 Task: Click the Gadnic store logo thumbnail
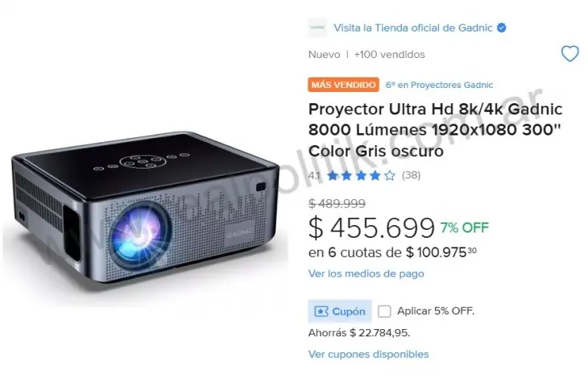[x=317, y=27]
